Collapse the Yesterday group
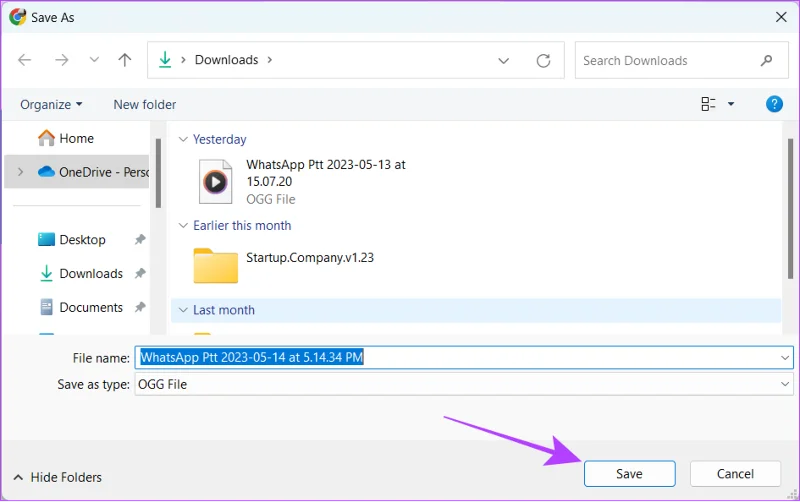Screen dimensions: 800x502 pyautogui.click(x=183, y=139)
